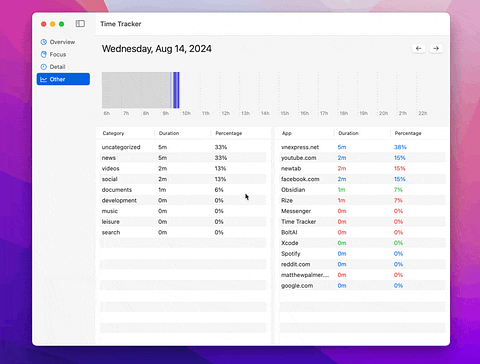Sort the apps table by the Percentage header
Viewport: 480px width, 364px height.
(408, 133)
